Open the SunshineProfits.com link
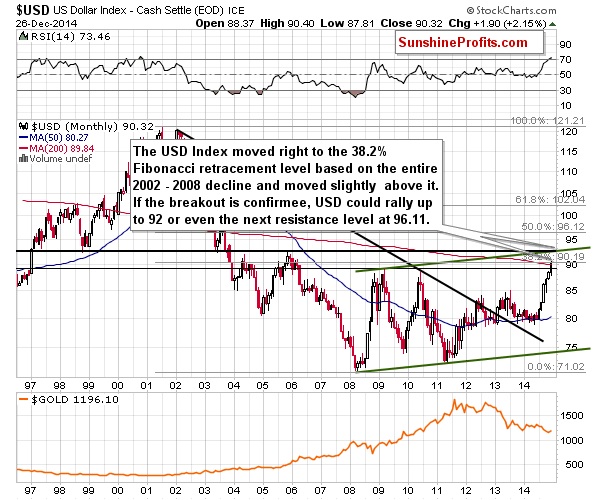600x500 pixels. pyautogui.click(x=463, y=42)
